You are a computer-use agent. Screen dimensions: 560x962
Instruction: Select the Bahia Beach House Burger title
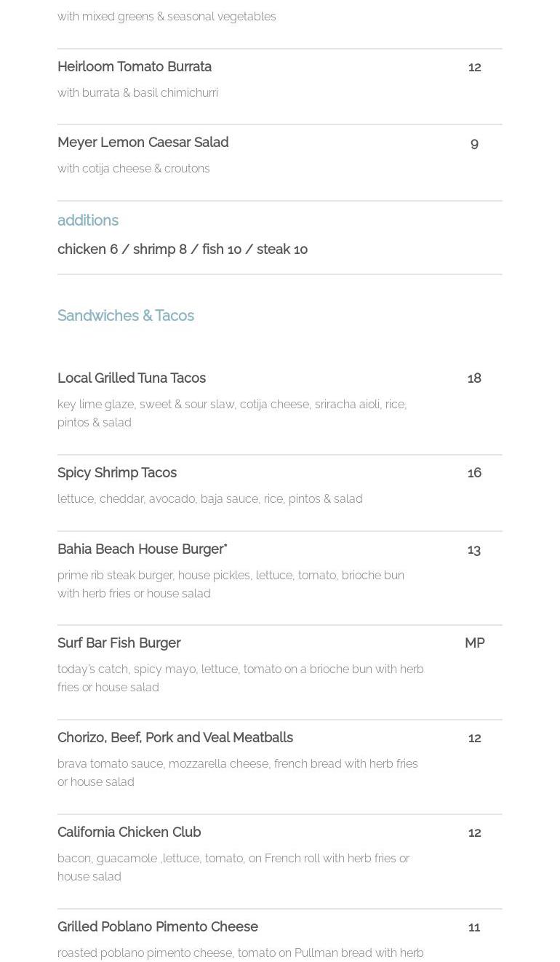[x=142, y=549]
